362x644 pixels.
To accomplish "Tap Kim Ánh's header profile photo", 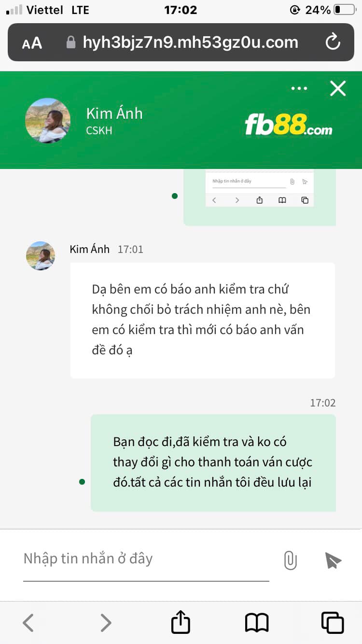I will pyautogui.click(x=48, y=121).
